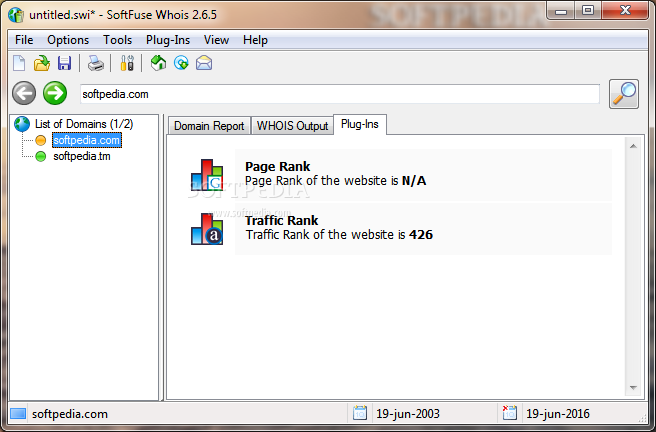Screen dimensions: 656x432
Task: Click the envelope email toolbar icon
Action: click(204, 63)
